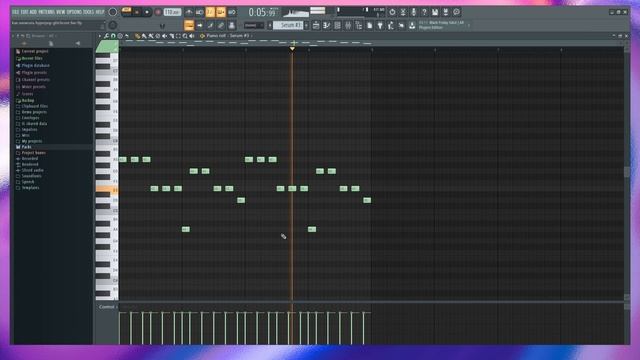This screenshot has width=640, height=360.
Task: Open the Black Friday SALE news panel
Action: coord(444,25)
